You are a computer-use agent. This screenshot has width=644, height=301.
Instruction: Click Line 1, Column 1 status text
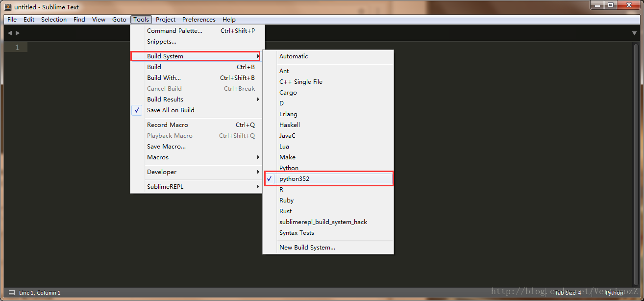(40, 293)
